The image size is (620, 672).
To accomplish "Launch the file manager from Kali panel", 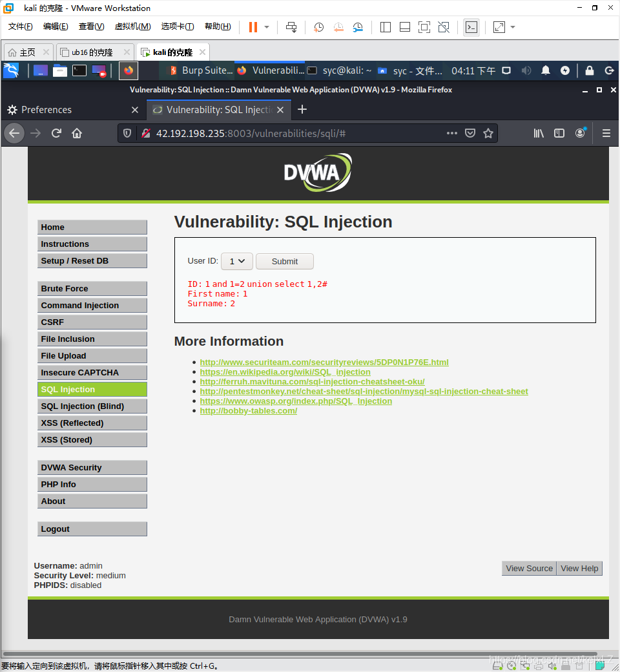I will (x=60, y=70).
